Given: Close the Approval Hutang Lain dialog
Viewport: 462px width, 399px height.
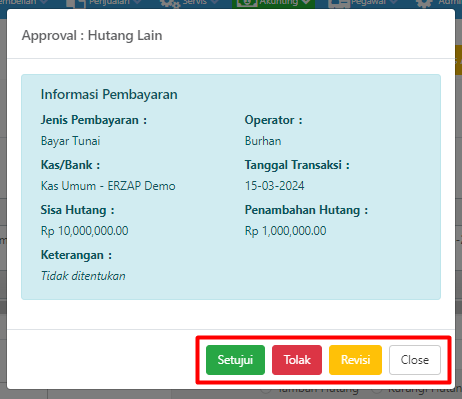Looking at the screenshot, I should tap(415, 360).
